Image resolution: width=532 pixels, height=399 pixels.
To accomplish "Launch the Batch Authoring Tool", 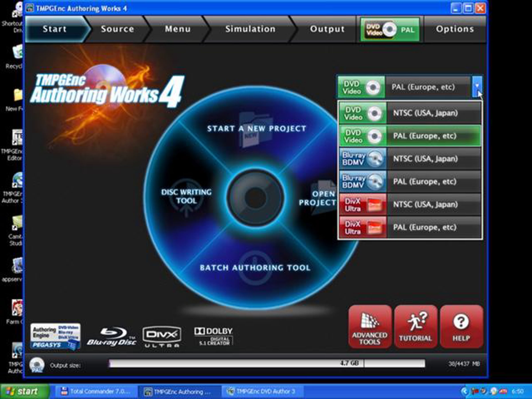I will [255, 268].
